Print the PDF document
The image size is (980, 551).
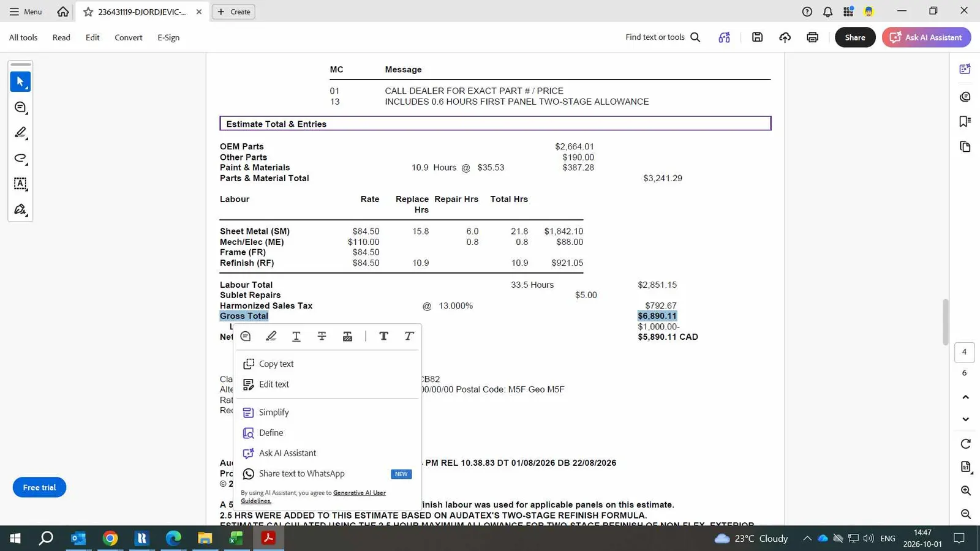pos(812,37)
